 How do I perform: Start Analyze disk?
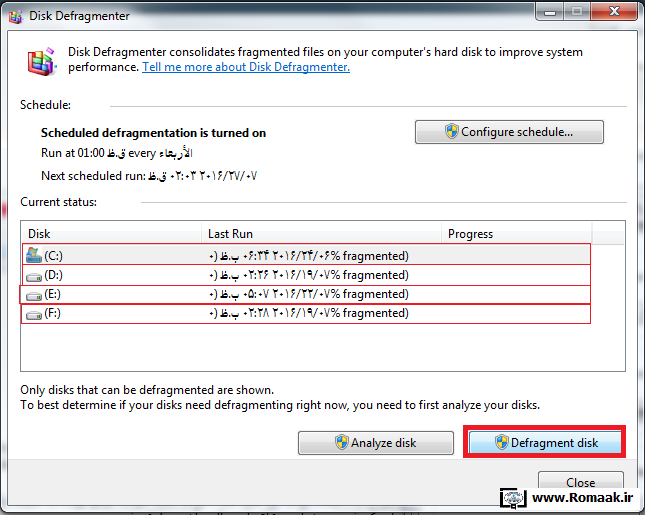[x=376, y=443]
